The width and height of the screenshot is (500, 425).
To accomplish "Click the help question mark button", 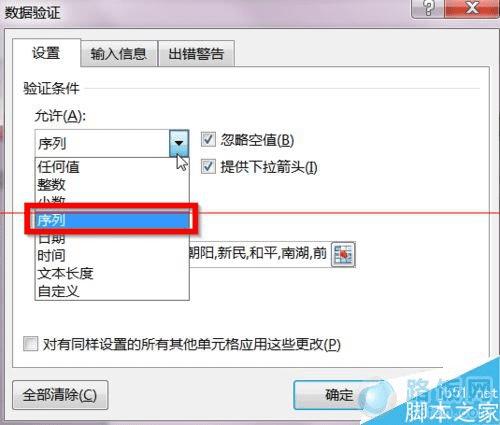I will pos(428,8).
